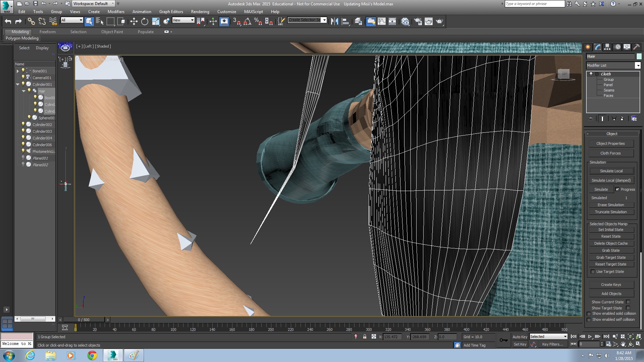
Task: Switch to the Object Paint ribbon tab
Action: 112,32
